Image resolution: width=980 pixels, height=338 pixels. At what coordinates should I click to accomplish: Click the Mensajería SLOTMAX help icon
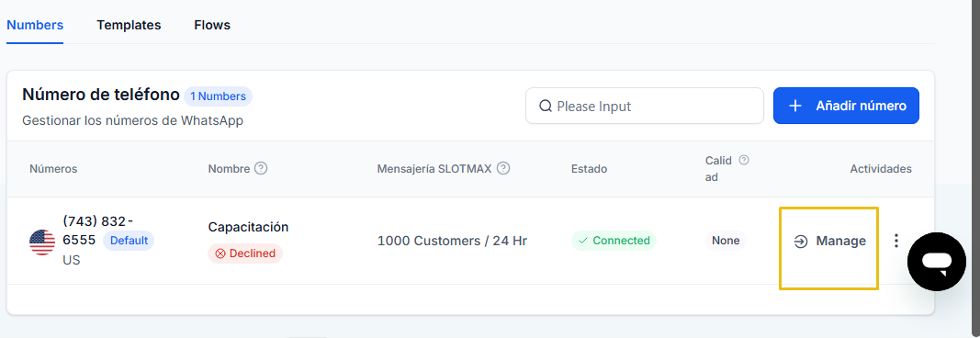503,169
